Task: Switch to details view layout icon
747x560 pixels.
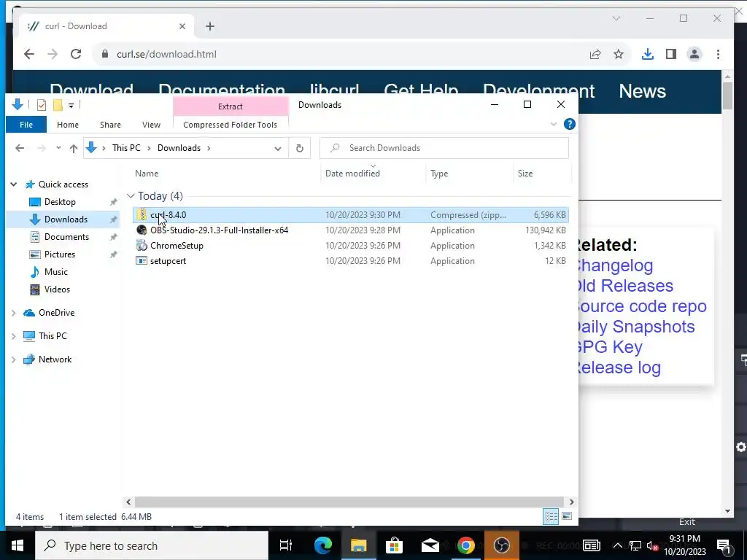Action: pyautogui.click(x=551, y=517)
